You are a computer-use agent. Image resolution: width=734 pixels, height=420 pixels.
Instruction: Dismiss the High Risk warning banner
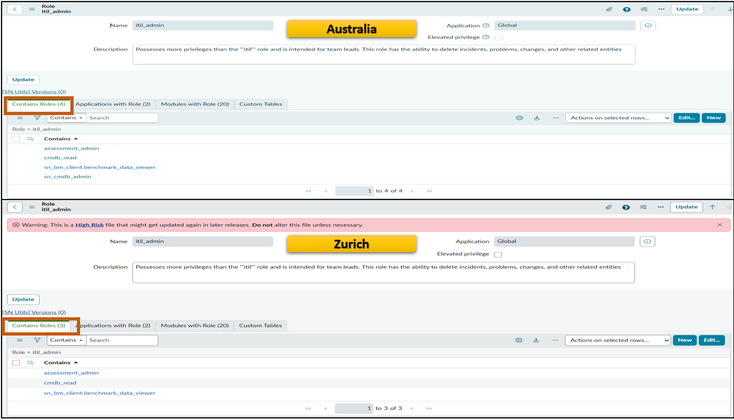(719, 225)
